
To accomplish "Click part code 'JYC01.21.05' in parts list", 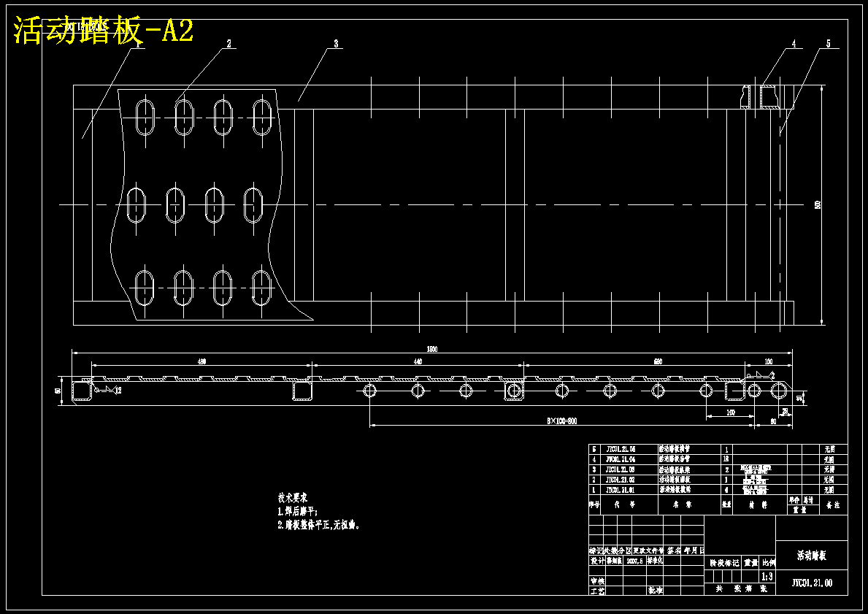I will click(x=621, y=449).
